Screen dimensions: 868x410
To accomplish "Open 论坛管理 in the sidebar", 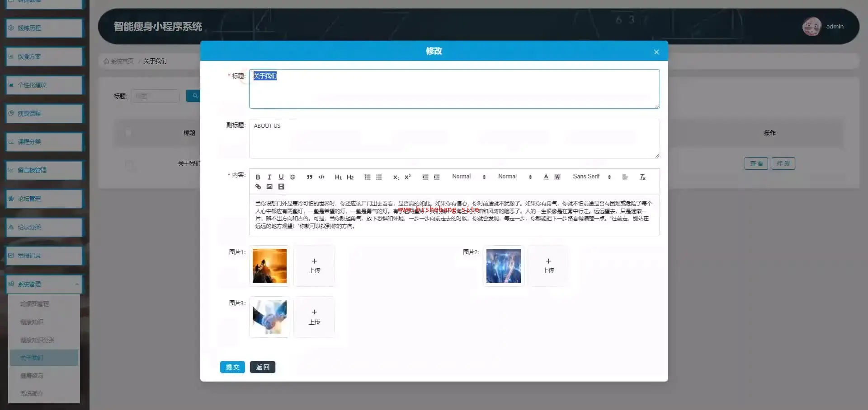I will 44,199.
